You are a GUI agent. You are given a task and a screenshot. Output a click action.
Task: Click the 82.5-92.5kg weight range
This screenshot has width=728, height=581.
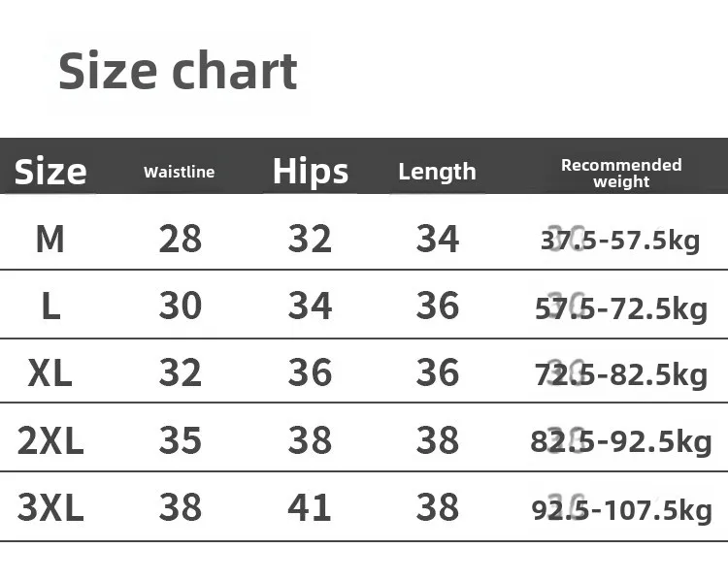(621, 442)
